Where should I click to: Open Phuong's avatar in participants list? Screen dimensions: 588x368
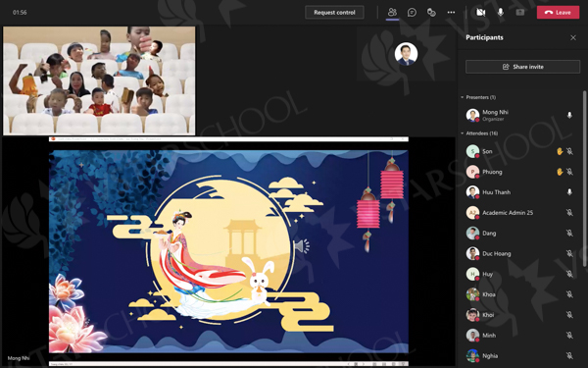point(472,172)
